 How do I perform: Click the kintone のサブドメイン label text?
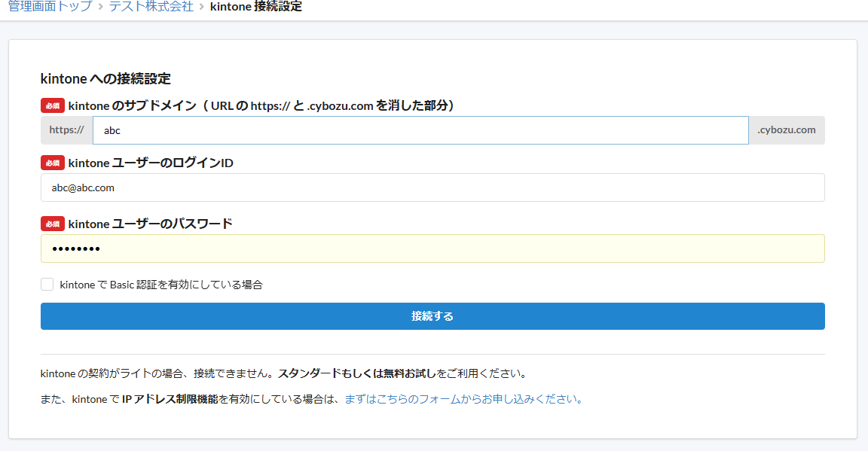pyautogui.click(x=261, y=105)
